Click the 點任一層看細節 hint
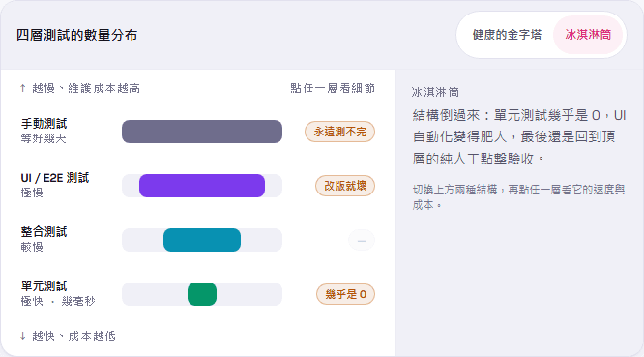Screen dimensions: 644x357 tap(333, 88)
